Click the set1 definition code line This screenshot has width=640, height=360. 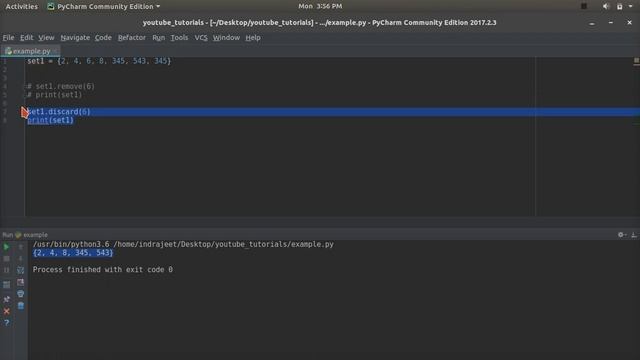click(99, 61)
